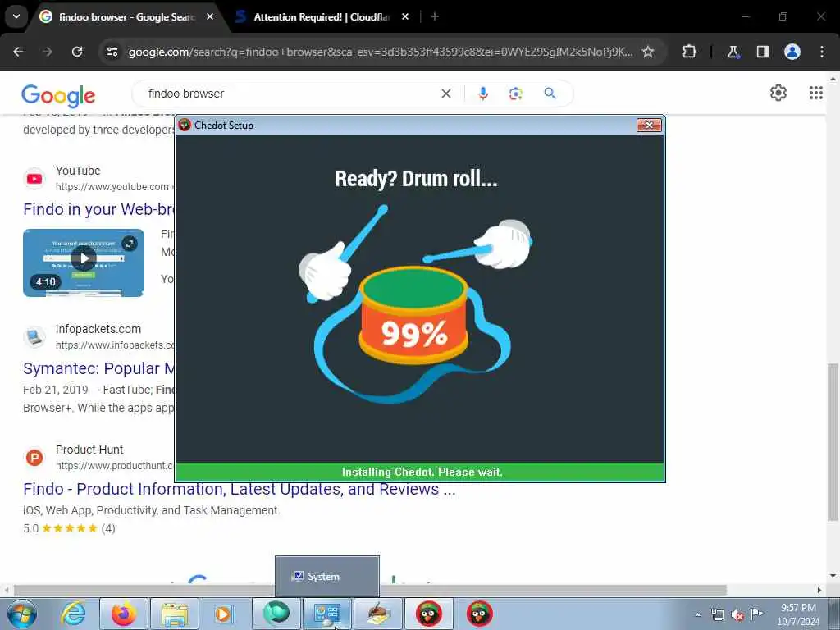Launch Internet Explorer from taskbar
Screen dimensions: 840x630
click(x=73, y=614)
